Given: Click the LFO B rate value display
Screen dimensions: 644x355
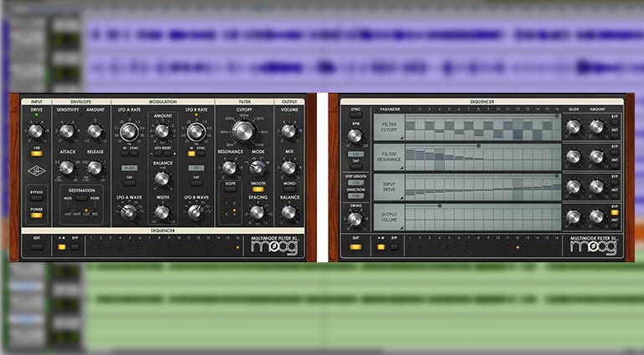Looking at the screenshot, I should pos(197,168).
